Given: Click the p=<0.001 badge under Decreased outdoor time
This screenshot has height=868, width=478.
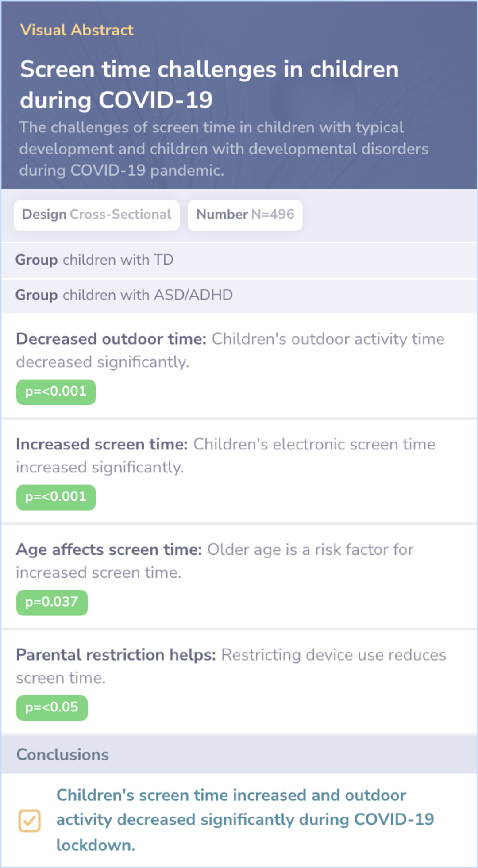Looking at the screenshot, I should (x=56, y=392).
